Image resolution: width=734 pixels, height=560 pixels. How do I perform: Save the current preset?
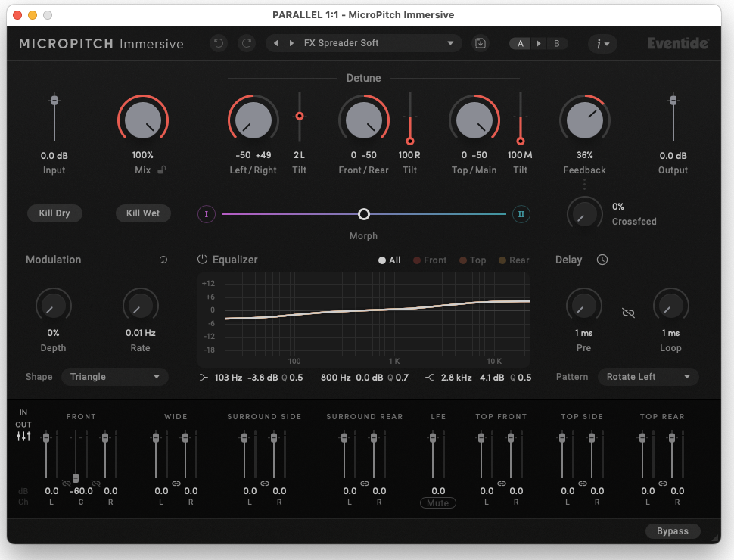coord(481,44)
